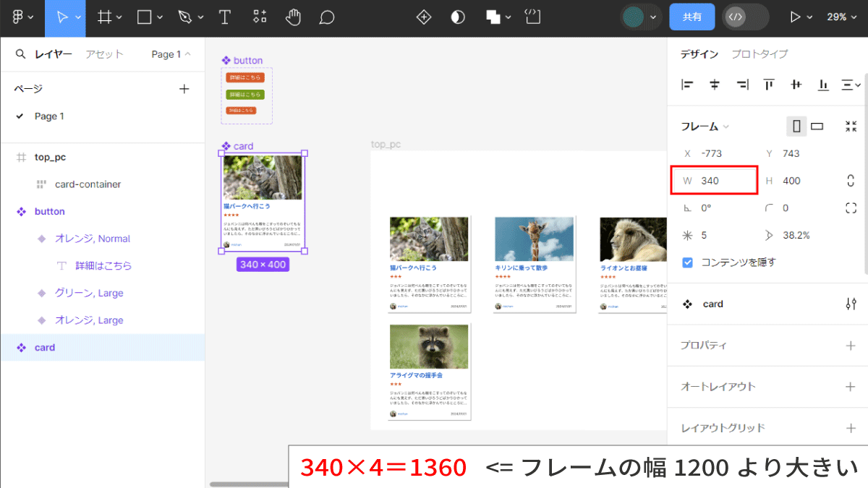868x488 pixels.
Task: Click the giraffe card thumbnail on canvas
Action: pos(535,239)
